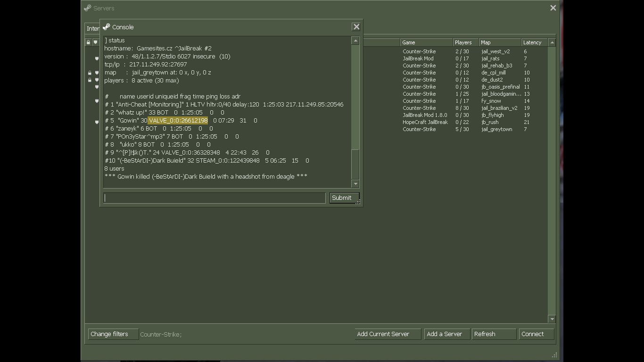Sort the list by the Players column header
Screen dimensions: 644x362
coord(466,42)
